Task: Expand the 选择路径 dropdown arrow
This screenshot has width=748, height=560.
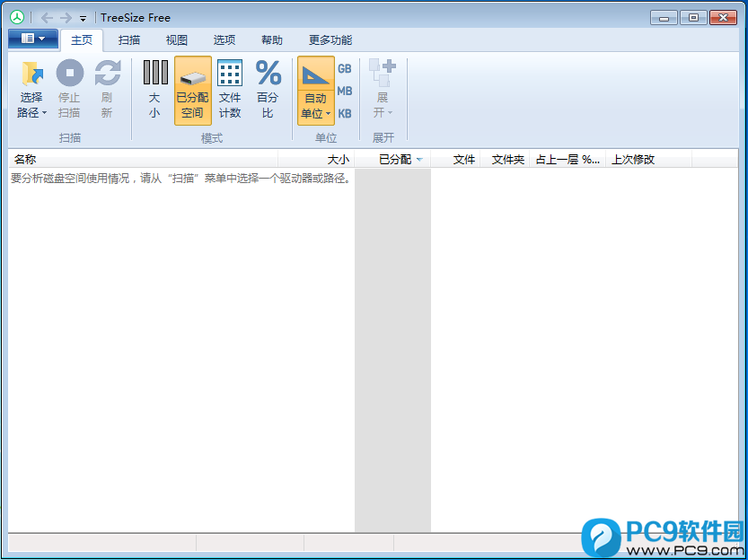Action: (x=44, y=113)
